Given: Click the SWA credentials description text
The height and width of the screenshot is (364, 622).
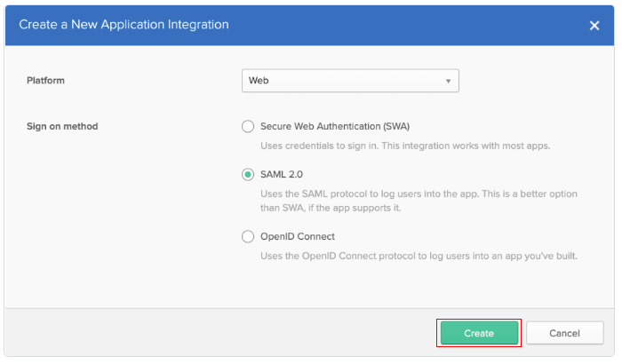Looking at the screenshot, I should click(405, 146).
